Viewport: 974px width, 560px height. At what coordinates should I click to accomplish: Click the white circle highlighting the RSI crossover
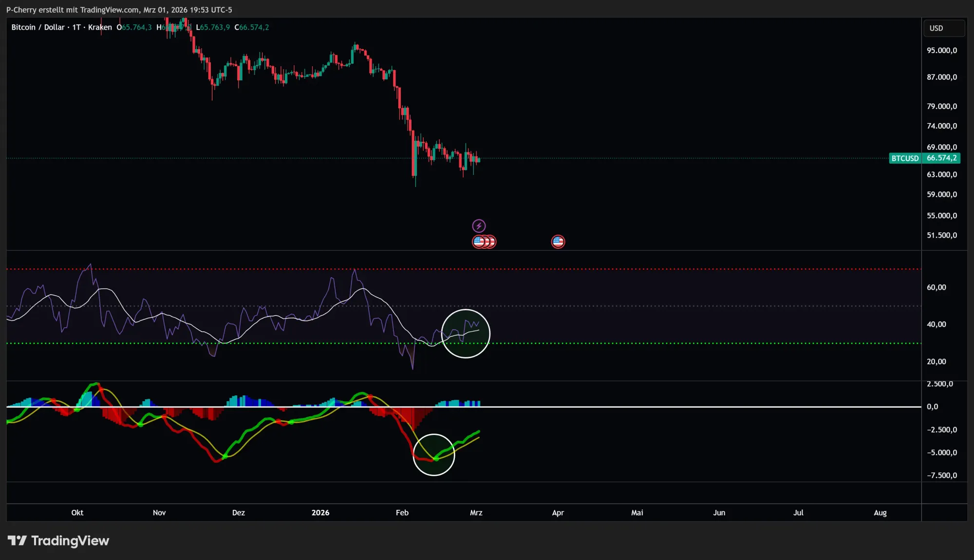[x=466, y=333]
